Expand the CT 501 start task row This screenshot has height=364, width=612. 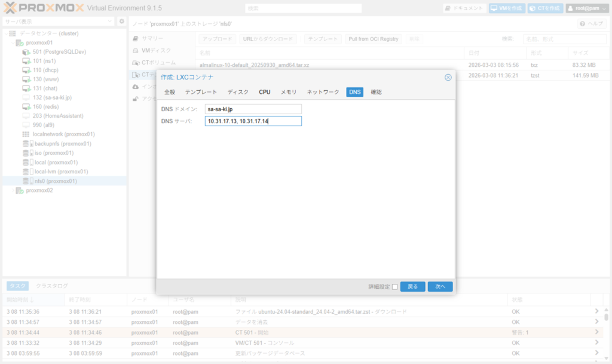click(x=596, y=332)
